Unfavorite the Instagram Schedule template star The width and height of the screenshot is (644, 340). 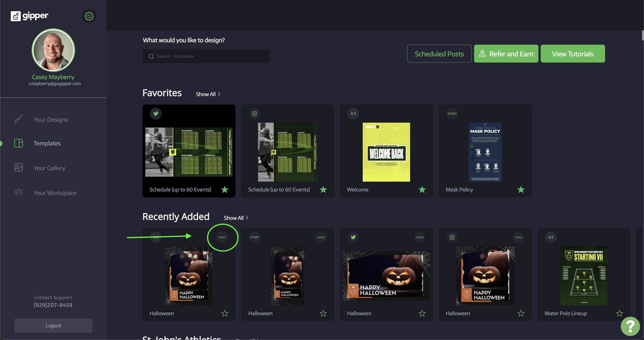[x=323, y=190]
